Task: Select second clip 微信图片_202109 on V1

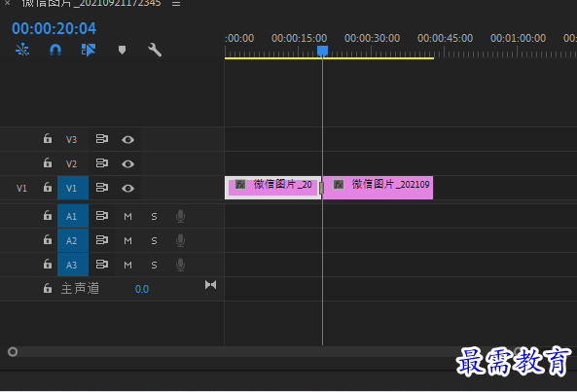Action: click(x=378, y=188)
